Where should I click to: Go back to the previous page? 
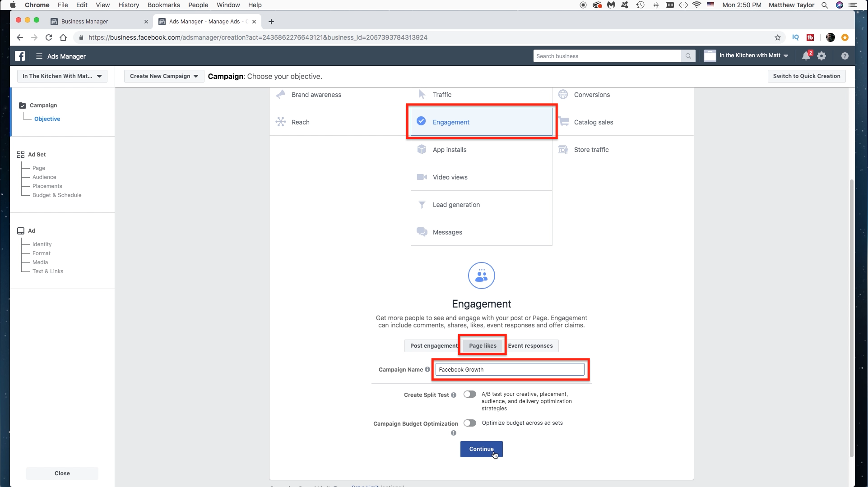tap(20, 37)
